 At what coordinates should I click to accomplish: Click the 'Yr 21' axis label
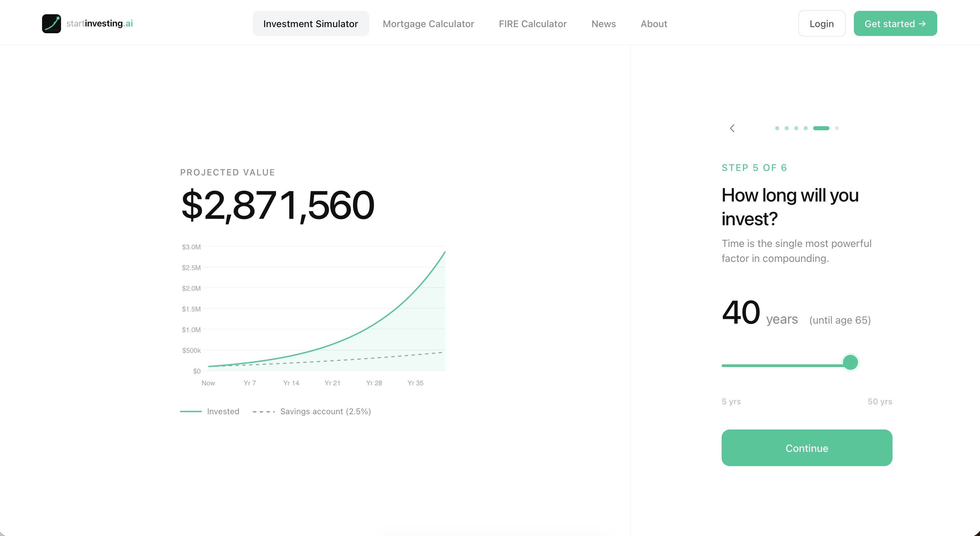click(332, 383)
